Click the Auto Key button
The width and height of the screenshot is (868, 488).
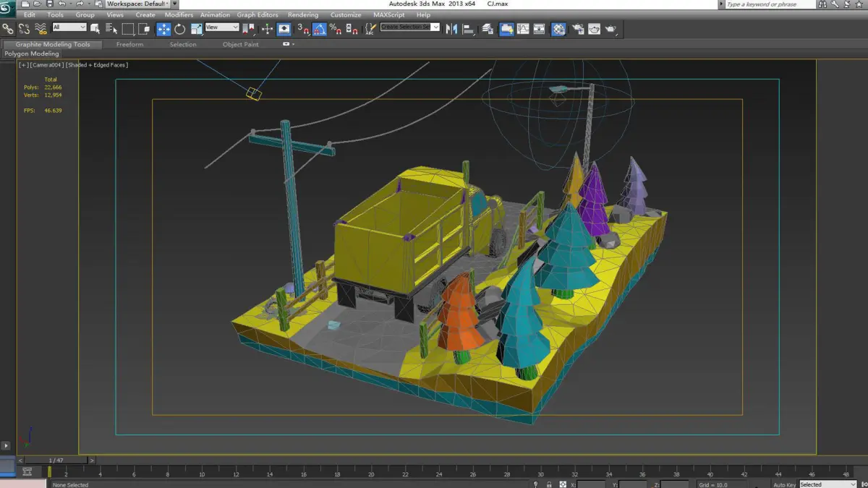pyautogui.click(x=783, y=484)
